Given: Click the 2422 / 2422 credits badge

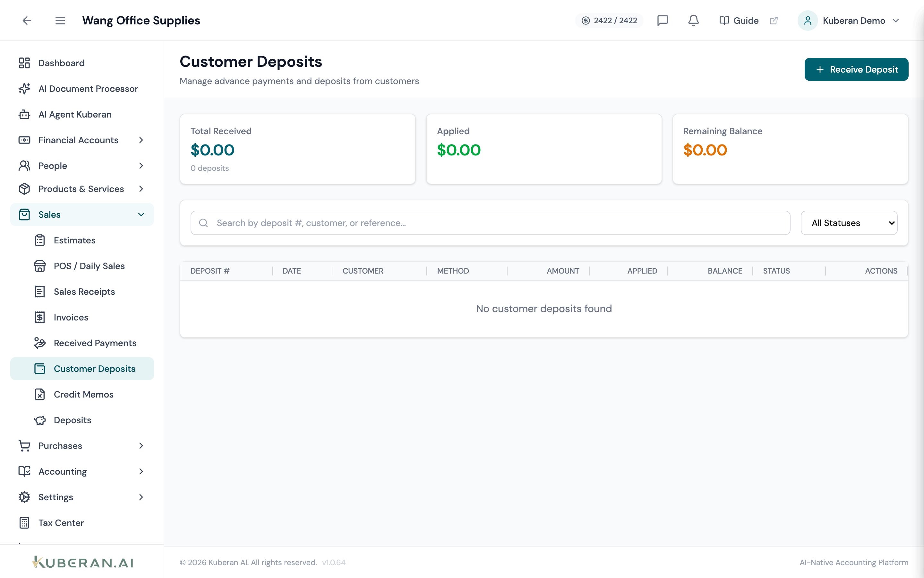Looking at the screenshot, I should tap(609, 21).
